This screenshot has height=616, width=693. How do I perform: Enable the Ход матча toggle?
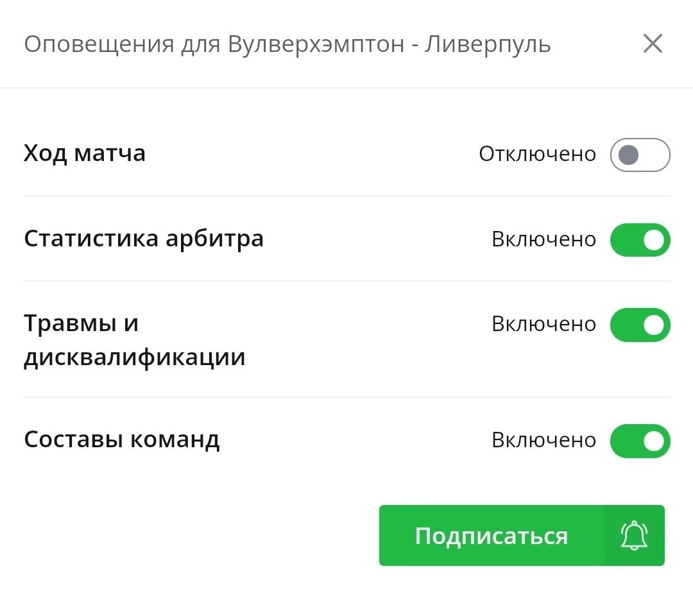point(640,155)
